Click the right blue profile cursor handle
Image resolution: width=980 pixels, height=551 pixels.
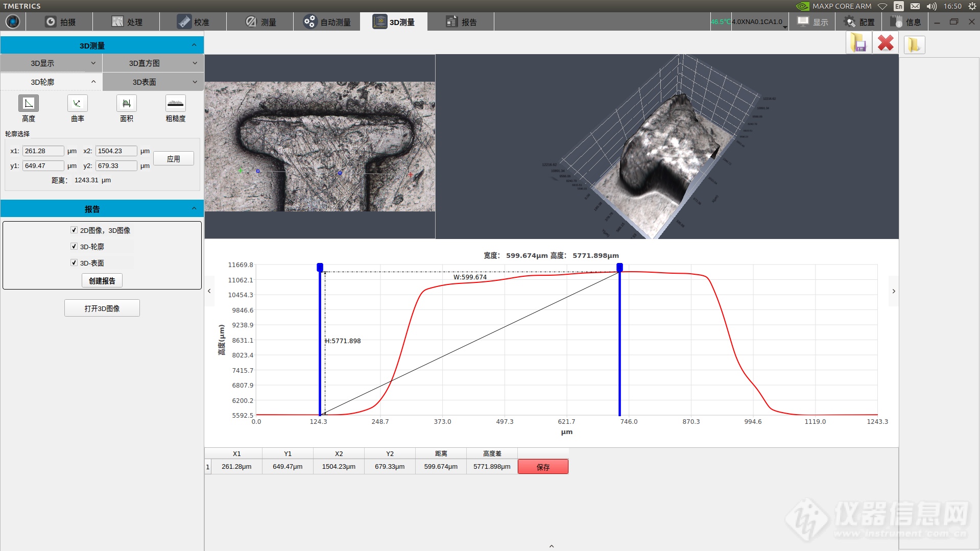coord(619,267)
